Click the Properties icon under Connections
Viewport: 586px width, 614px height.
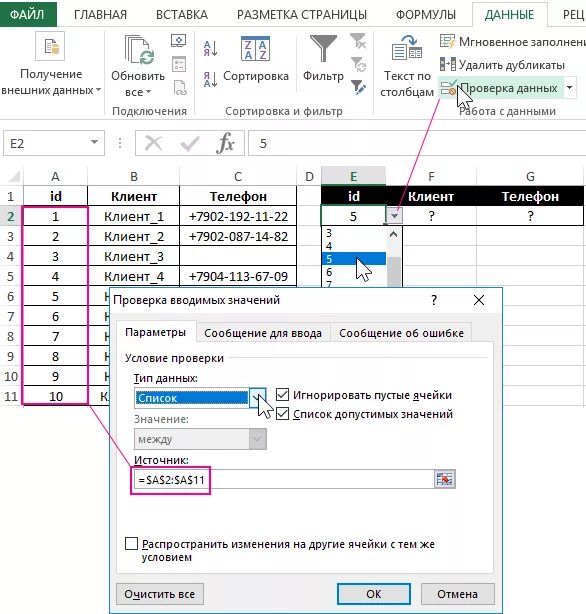(x=179, y=64)
